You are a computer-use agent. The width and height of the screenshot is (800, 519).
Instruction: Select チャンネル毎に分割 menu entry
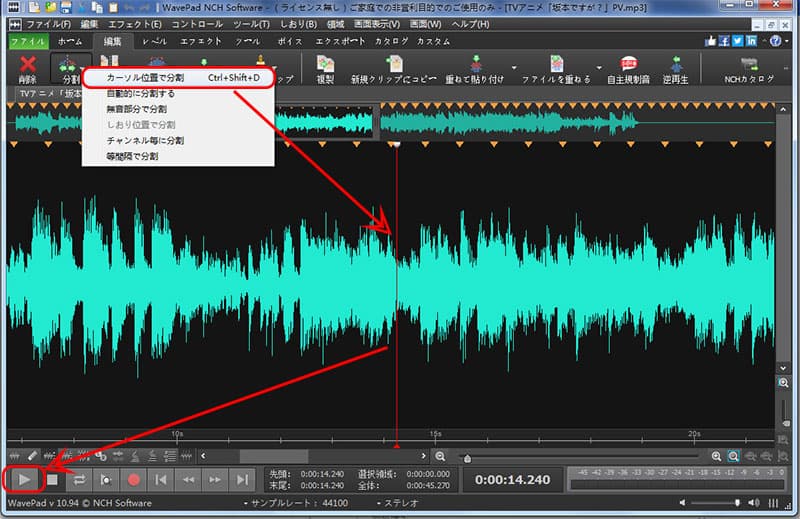178,140
